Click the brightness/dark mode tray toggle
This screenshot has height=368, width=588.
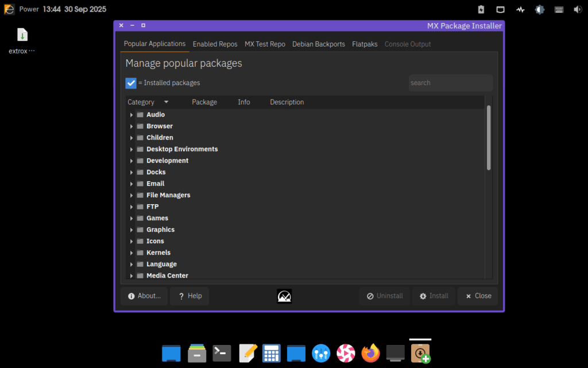pos(540,10)
